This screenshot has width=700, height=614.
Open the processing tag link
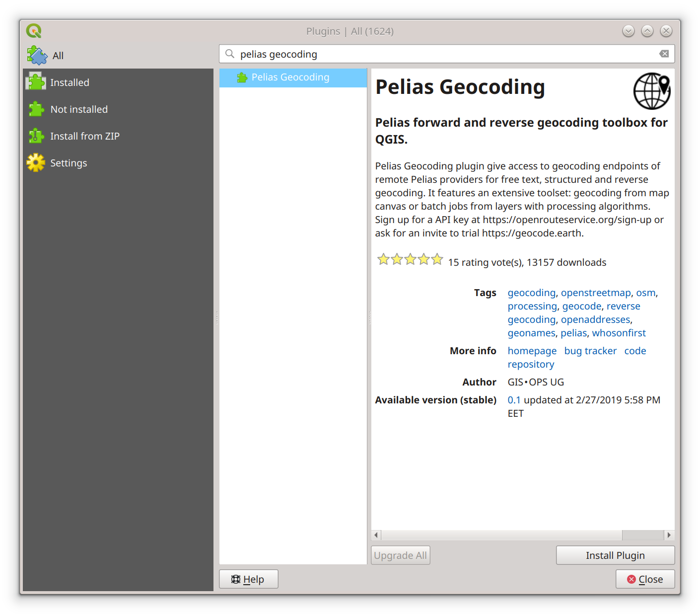click(532, 306)
